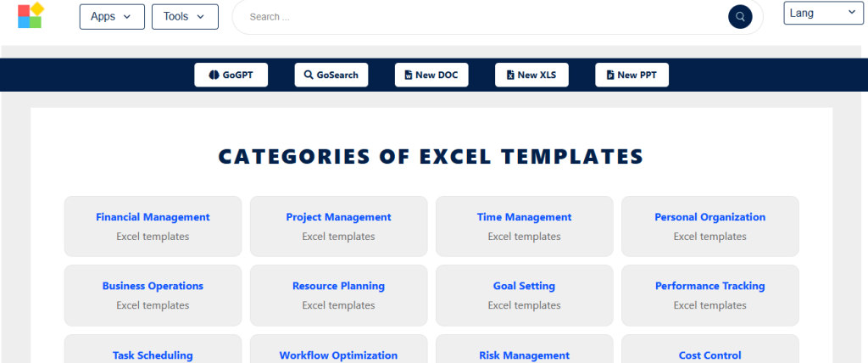Open the Lang language selector
The height and width of the screenshot is (363, 868).
pyautogui.click(x=823, y=14)
